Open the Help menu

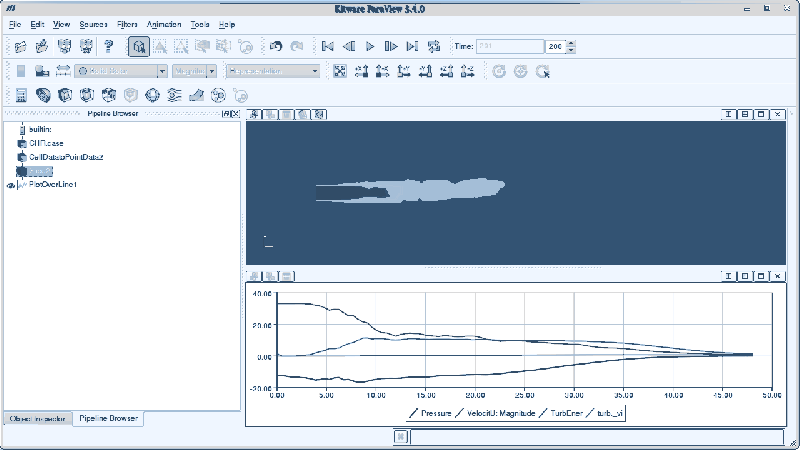coord(227,24)
